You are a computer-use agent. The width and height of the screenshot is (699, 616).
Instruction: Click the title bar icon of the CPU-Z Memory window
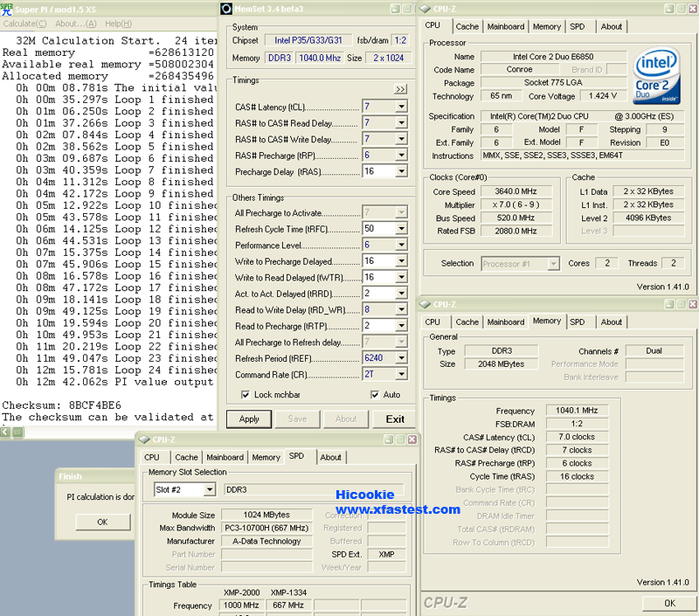pyautogui.click(x=425, y=304)
